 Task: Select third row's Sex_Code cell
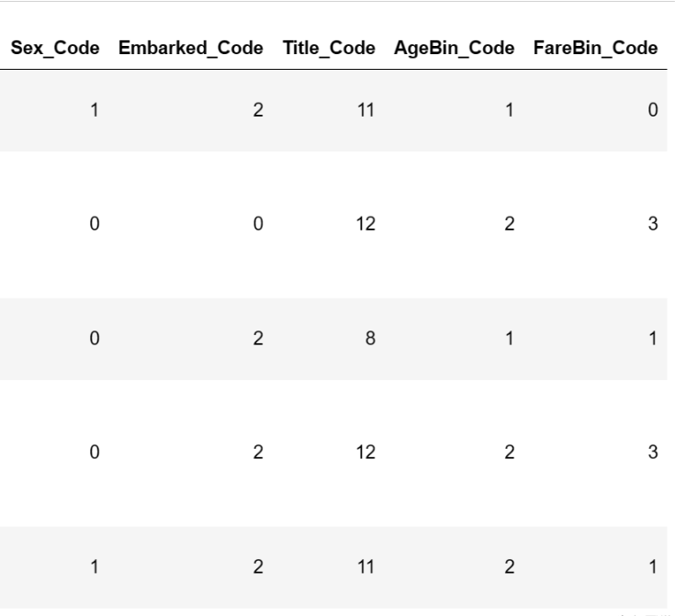(93, 339)
